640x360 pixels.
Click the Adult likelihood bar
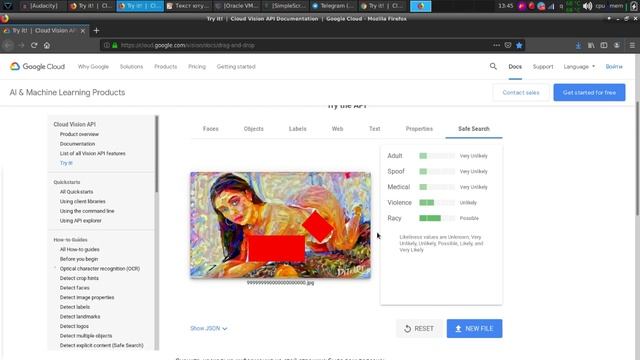pyautogui.click(x=437, y=156)
